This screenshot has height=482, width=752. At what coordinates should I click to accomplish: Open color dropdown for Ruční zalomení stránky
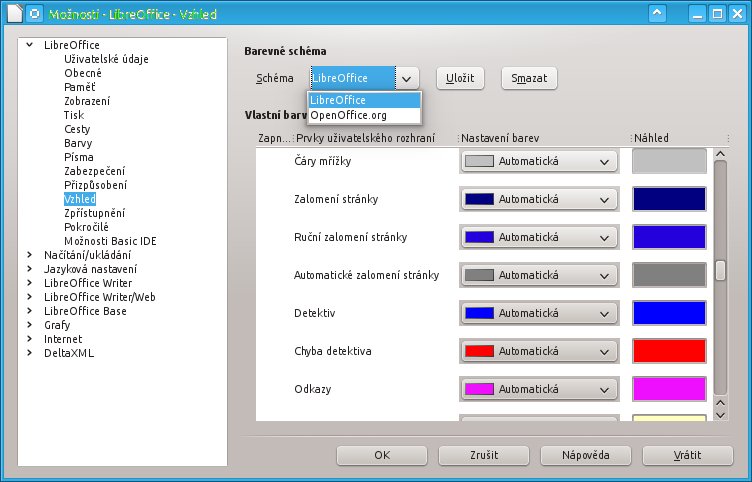click(x=539, y=237)
